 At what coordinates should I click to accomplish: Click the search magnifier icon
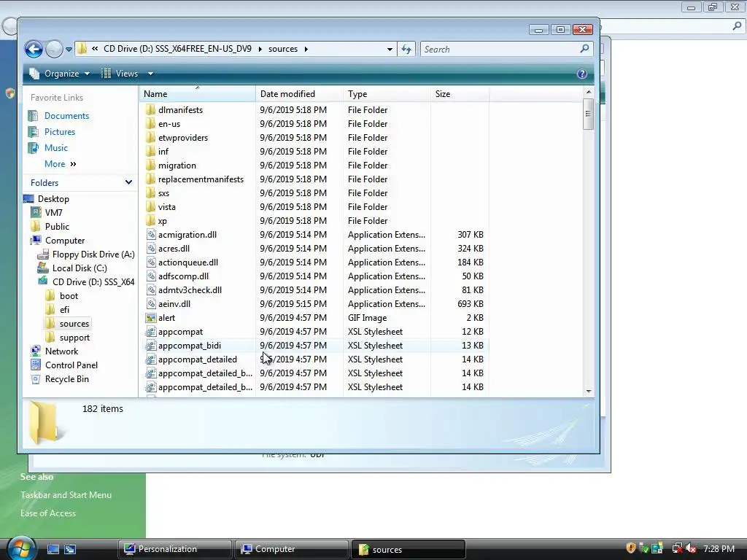pyautogui.click(x=584, y=49)
